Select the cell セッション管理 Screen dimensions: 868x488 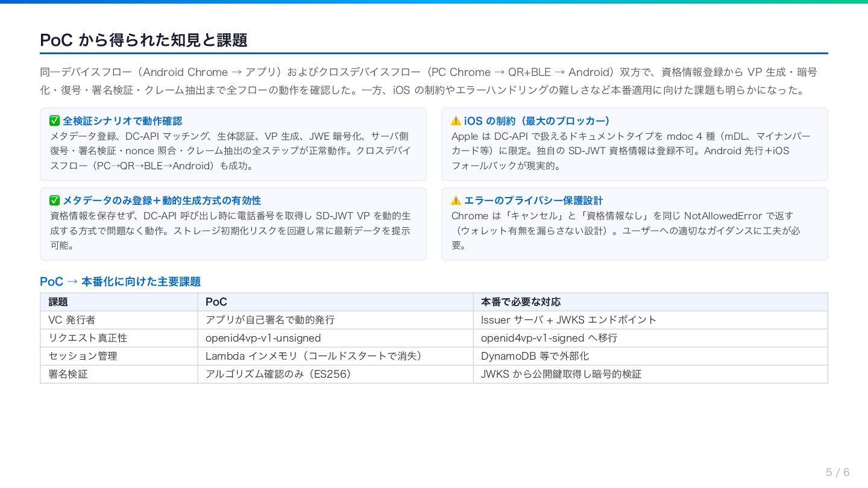pos(119,356)
